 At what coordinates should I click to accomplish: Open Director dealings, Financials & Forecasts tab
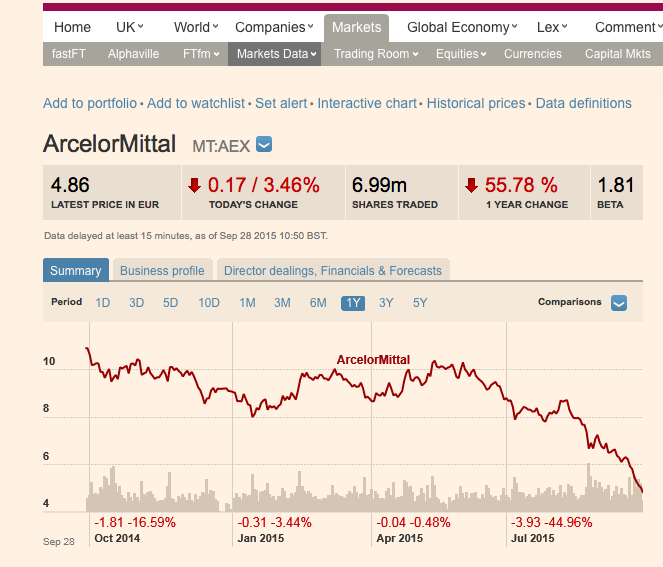click(x=333, y=271)
